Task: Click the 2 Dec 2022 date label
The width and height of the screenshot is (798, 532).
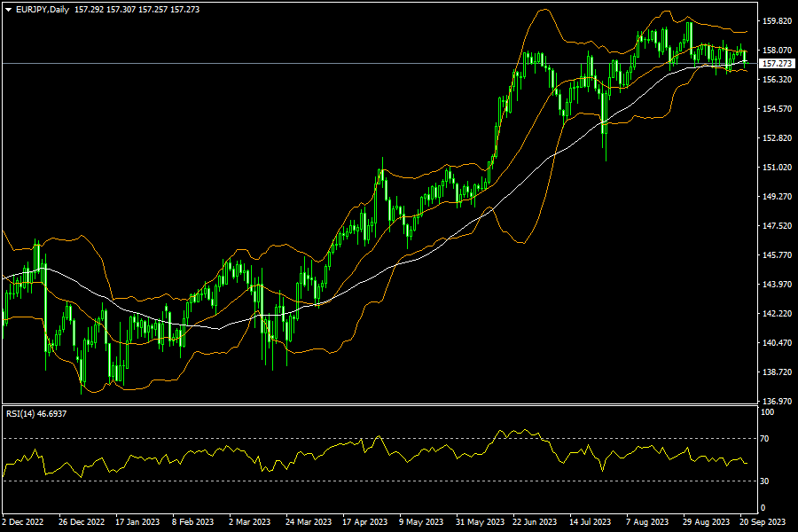Action: pyautogui.click(x=23, y=522)
